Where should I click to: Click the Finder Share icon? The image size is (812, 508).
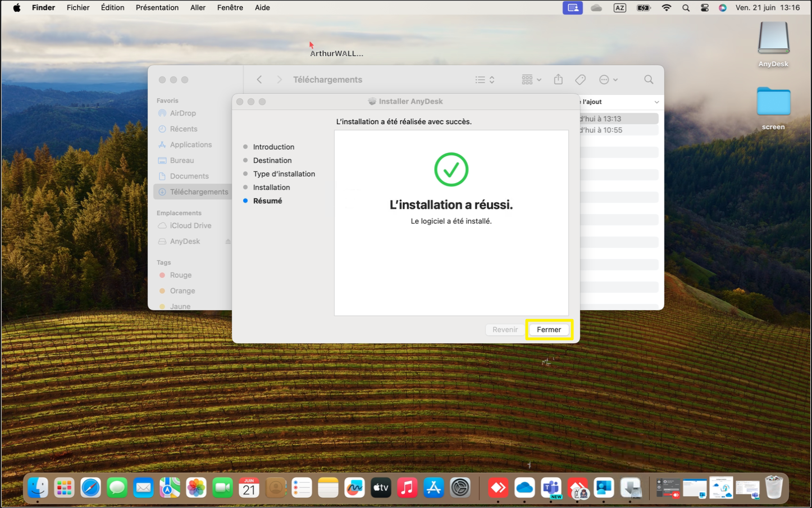tap(558, 80)
